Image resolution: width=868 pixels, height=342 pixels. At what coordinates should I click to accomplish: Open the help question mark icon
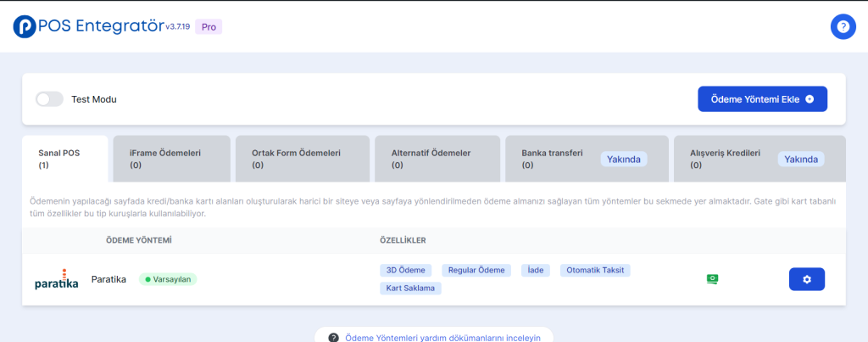click(x=843, y=26)
